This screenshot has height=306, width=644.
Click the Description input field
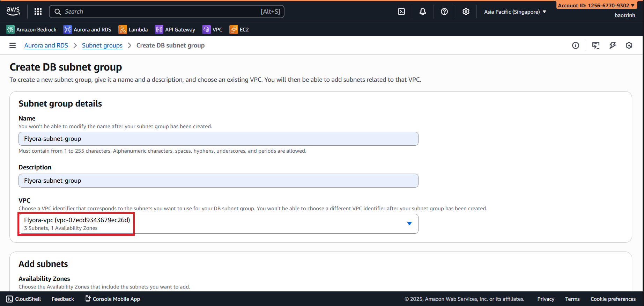[218, 181]
